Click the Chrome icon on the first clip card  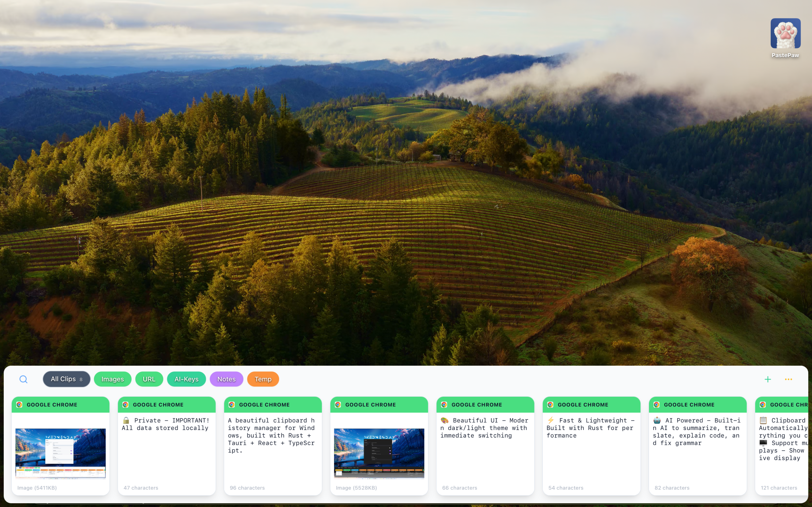(x=19, y=405)
